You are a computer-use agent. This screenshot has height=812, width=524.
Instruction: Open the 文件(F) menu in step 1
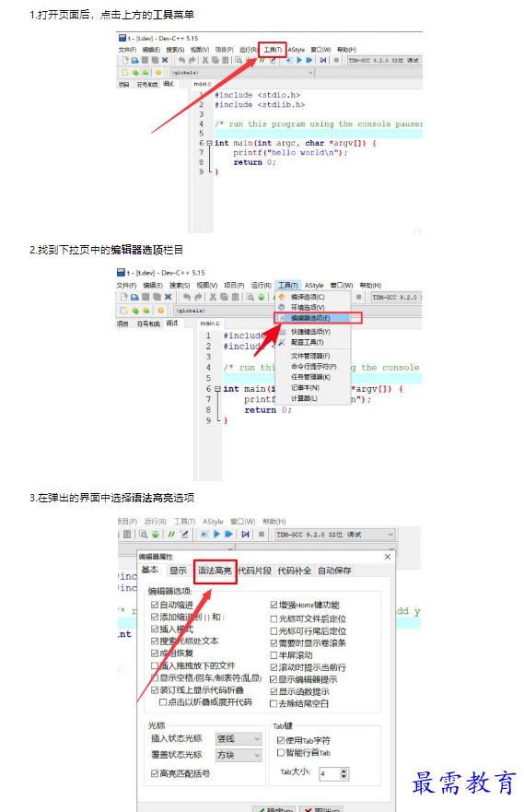tap(127, 50)
